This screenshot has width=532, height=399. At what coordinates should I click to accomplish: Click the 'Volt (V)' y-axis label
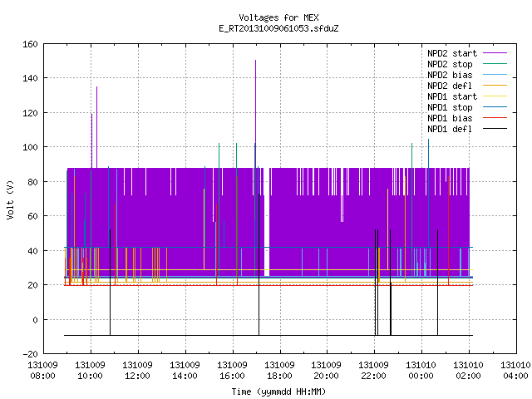point(11,200)
